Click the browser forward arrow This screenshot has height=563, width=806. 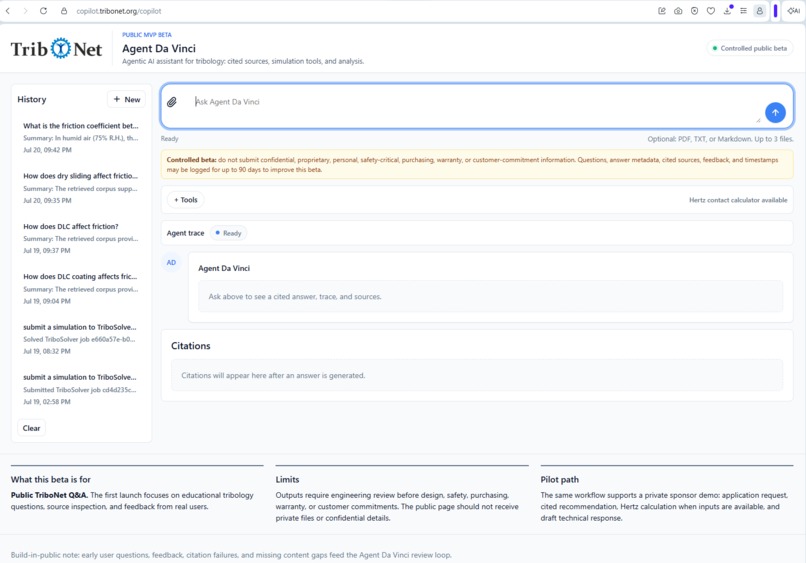point(25,11)
